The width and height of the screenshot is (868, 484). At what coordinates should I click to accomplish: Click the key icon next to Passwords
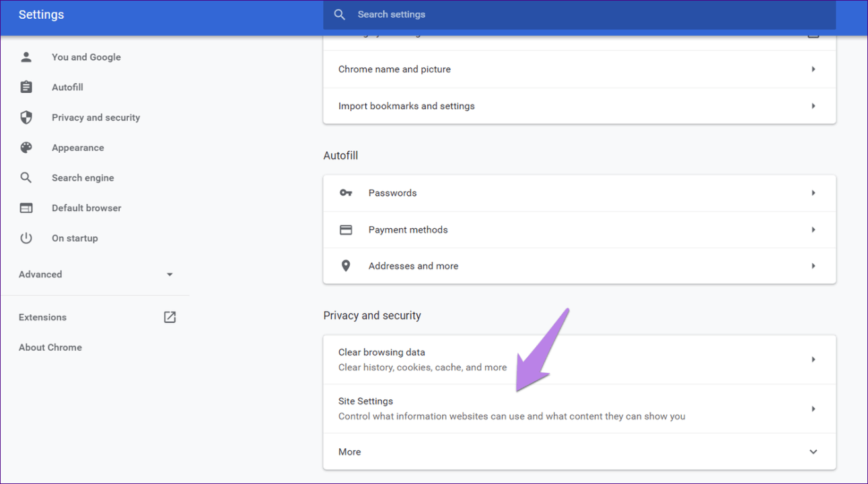coord(346,193)
